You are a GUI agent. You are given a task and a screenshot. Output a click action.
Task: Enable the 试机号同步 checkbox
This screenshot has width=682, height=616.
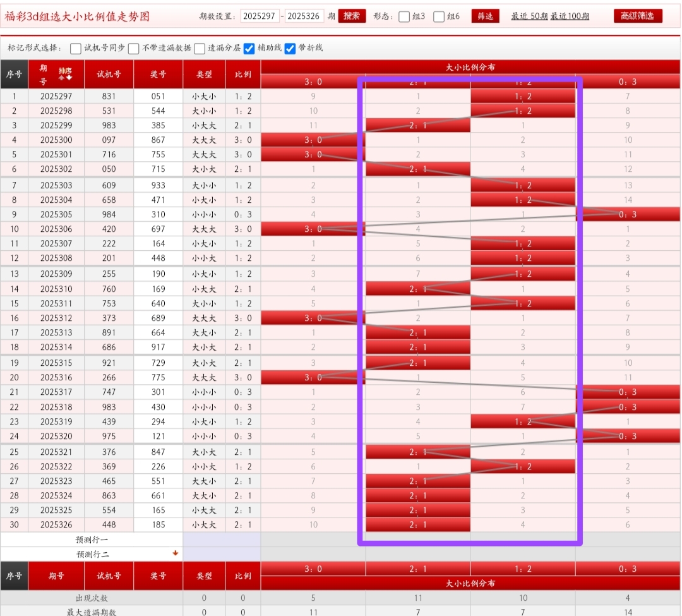[x=76, y=48]
